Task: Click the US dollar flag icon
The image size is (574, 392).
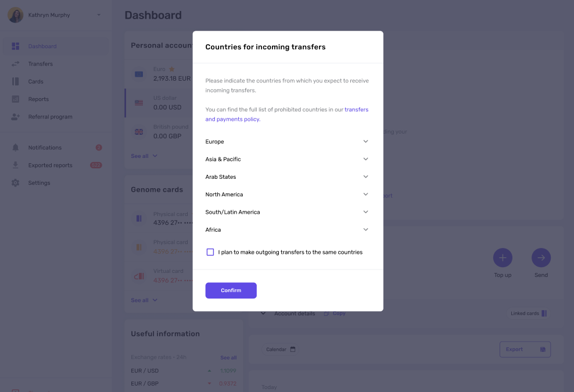Action: click(139, 103)
